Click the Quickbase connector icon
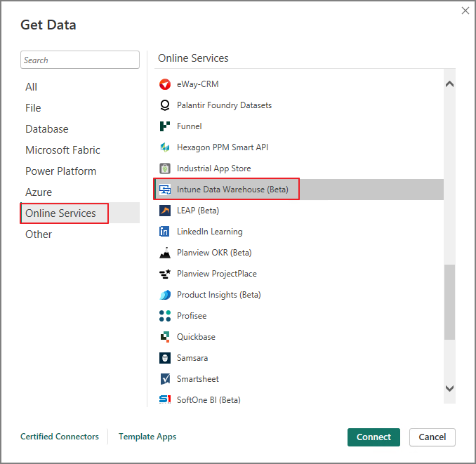Screen dimensions: 476x464 pos(165,337)
